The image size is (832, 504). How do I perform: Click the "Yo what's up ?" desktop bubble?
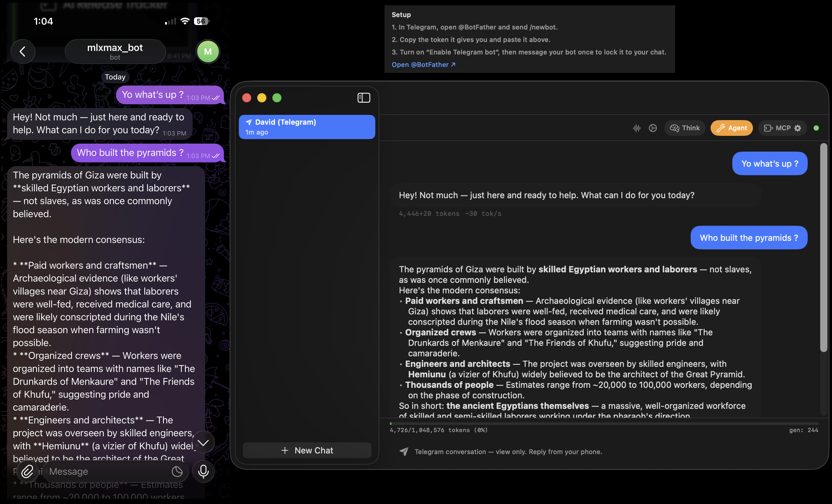pyautogui.click(x=770, y=163)
